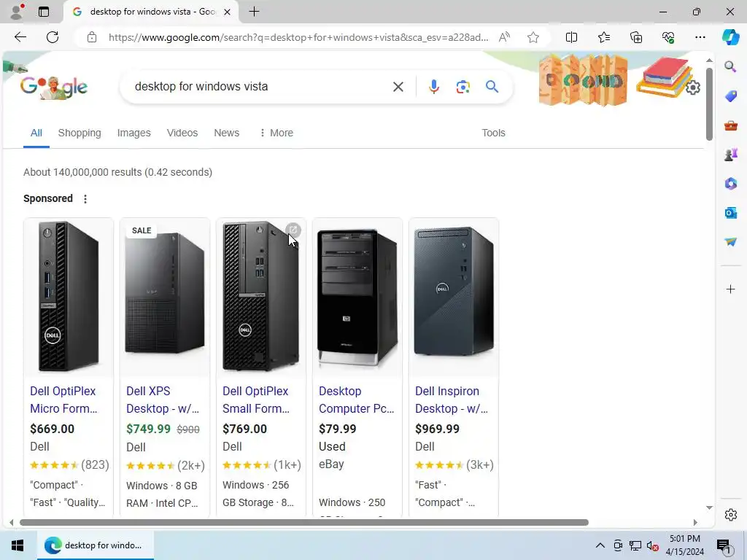Select Edge taskbar button

tap(96, 545)
